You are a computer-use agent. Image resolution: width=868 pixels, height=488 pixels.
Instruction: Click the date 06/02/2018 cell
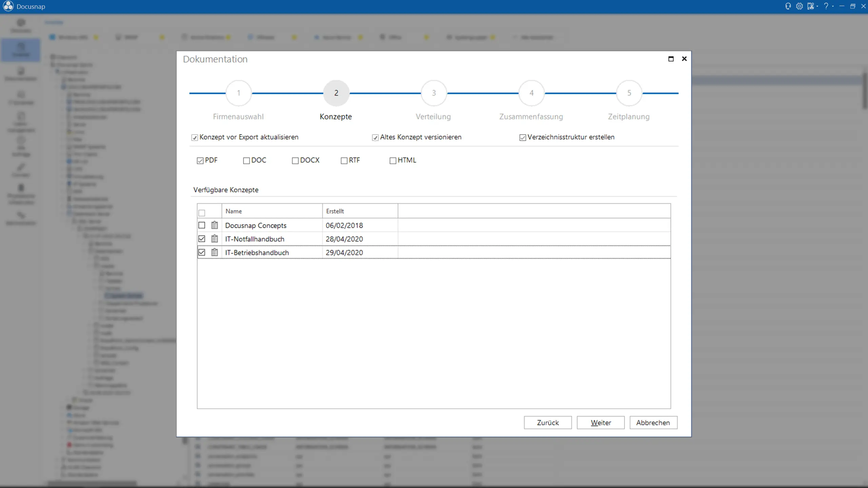tap(360, 225)
